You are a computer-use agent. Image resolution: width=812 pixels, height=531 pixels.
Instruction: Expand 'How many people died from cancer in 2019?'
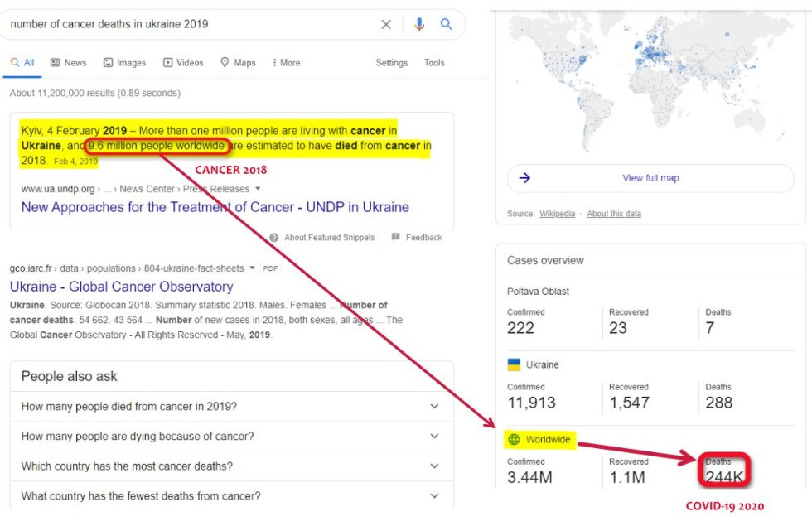[232, 406]
